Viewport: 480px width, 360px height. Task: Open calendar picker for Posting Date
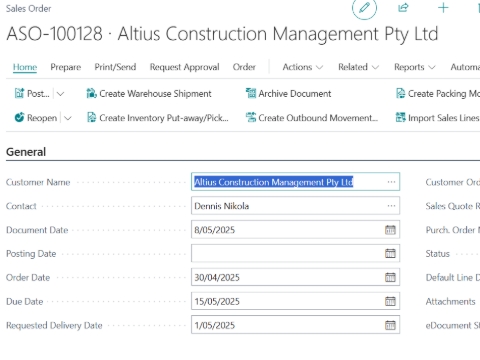click(390, 253)
